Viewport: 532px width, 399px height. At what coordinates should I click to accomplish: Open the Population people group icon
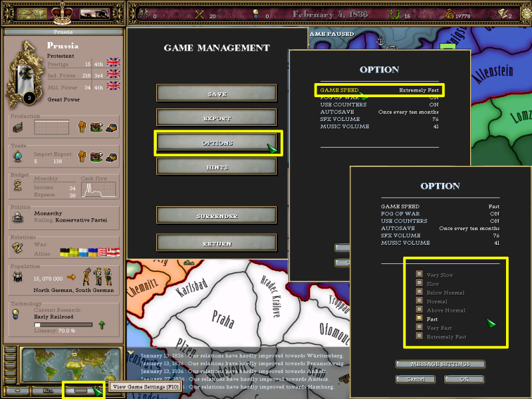pyautogui.click(x=18, y=277)
